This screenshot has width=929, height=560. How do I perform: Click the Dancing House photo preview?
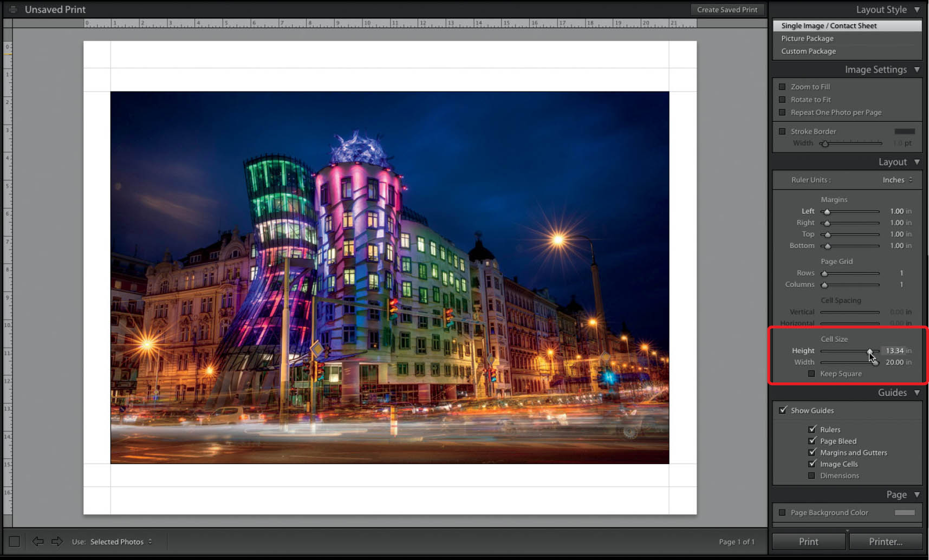pyautogui.click(x=389, y=277)
